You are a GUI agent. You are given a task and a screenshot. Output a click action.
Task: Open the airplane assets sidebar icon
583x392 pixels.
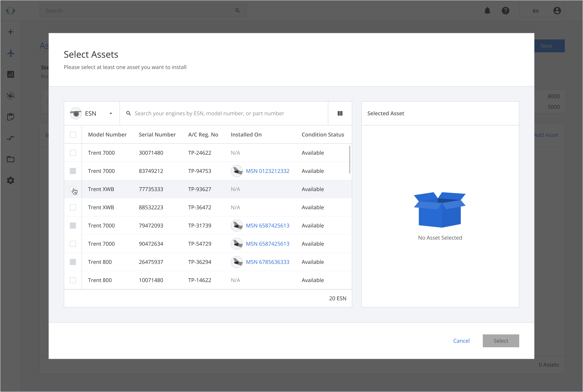pyautogui.click(x=10, y=53)
